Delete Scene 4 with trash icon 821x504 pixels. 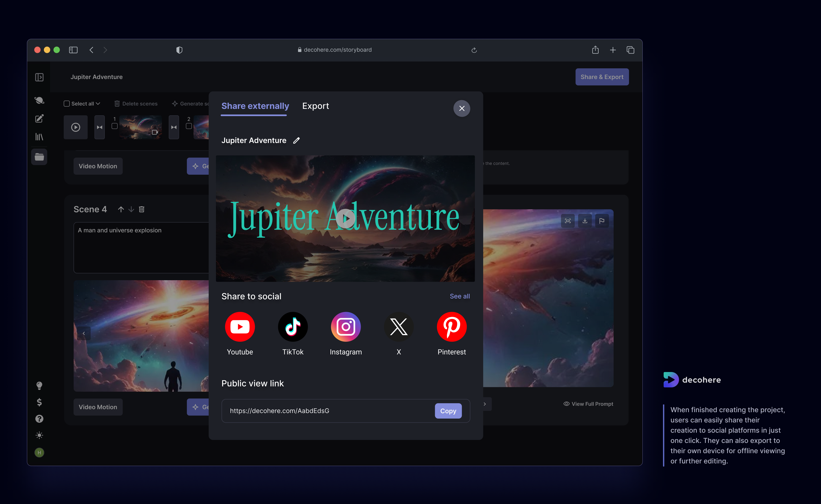(142, 209)
